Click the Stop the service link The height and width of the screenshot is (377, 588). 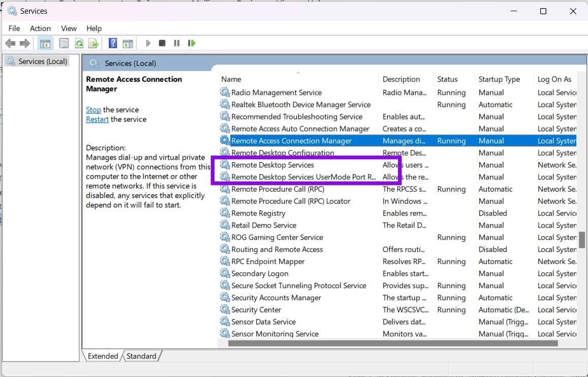[94, 110]
